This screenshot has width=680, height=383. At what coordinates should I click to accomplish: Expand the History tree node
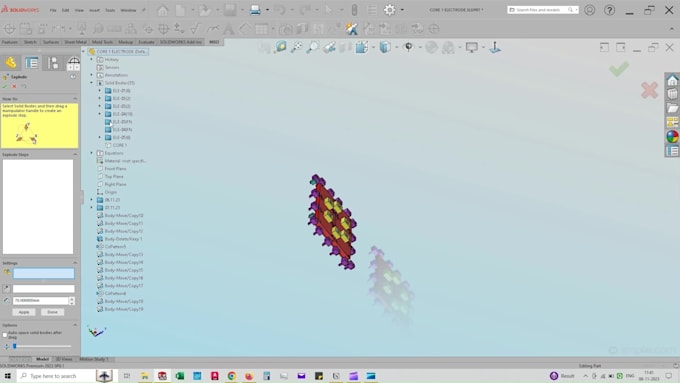92,59
